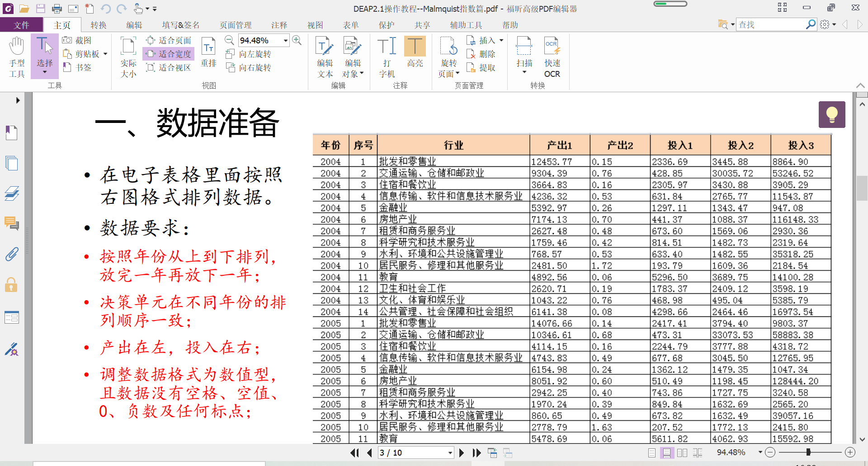Open the settings gear dropdown
868x466 pixels.
coord(828,24)
